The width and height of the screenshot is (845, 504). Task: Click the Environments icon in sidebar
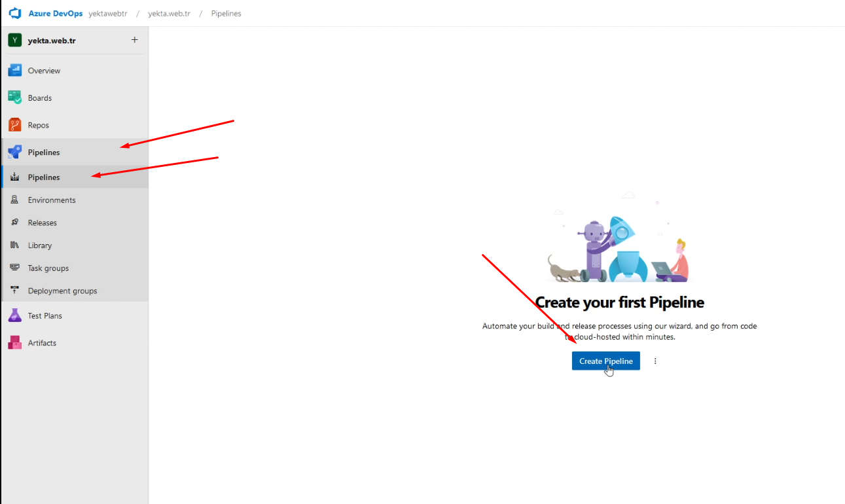tap(14, 200)
